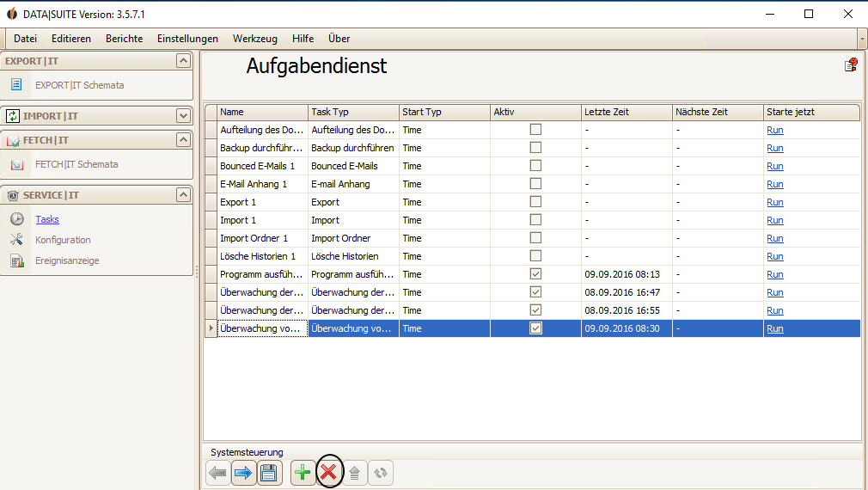The image size is (868, 490).
Task: Open the Tasks link in SERVICE|IT
Action: pyautogui.click(x=47, y=219)
